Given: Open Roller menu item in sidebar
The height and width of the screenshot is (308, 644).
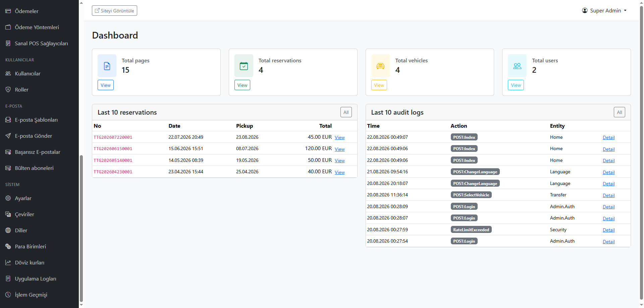Looking at the screenshot, I should [39, 89].
